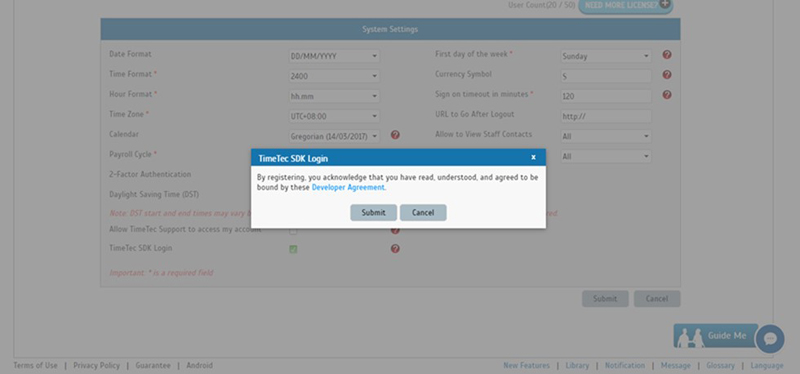This screenshot has width=800, height=374.
Task: Open the Date Format dropdown
Action: pyautogui.click(x=334, y=56)
